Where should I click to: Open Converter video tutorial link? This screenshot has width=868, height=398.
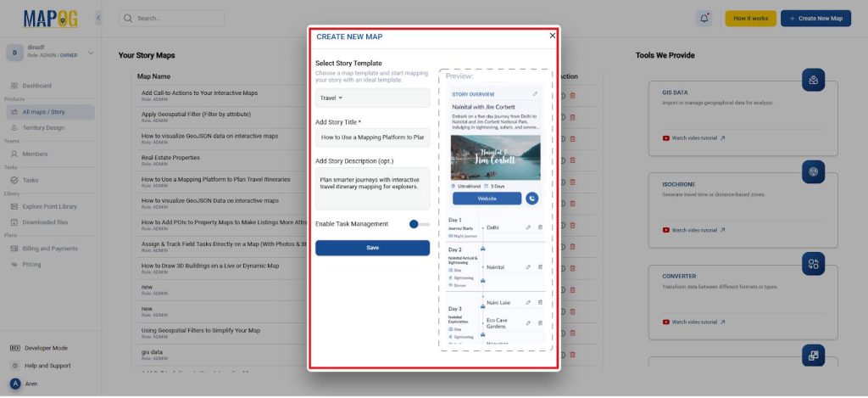click(694, 322)
